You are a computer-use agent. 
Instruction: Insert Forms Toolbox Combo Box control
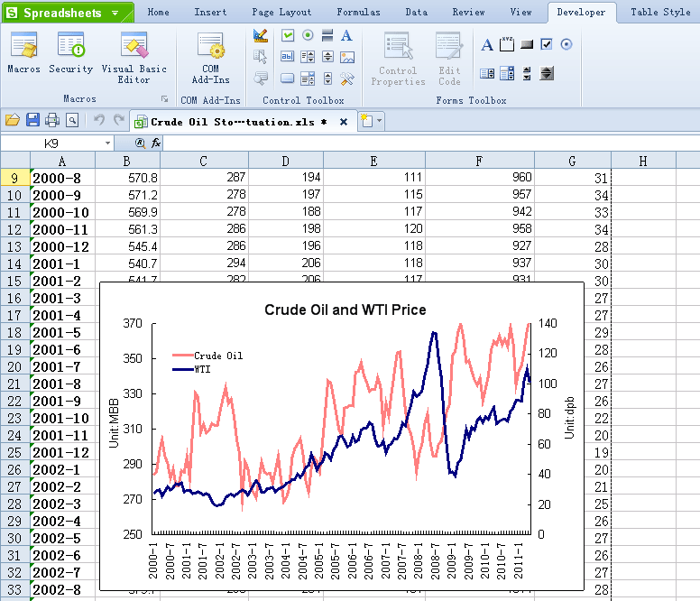507,73
